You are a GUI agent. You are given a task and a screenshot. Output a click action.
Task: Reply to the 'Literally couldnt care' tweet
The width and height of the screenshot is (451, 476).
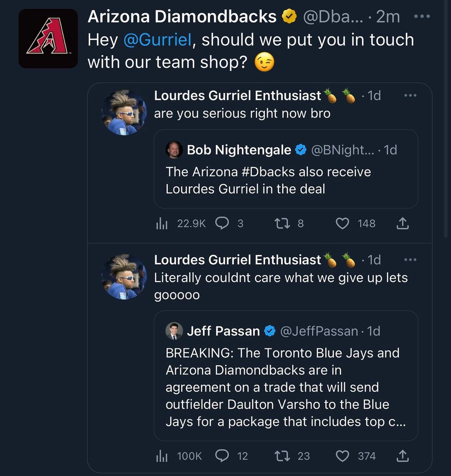point(222,456)
